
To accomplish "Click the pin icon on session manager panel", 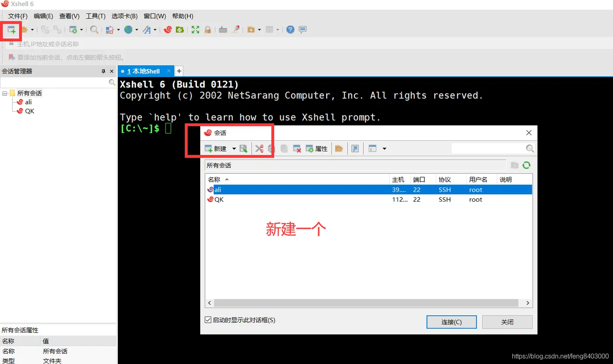I will [103, 71].
